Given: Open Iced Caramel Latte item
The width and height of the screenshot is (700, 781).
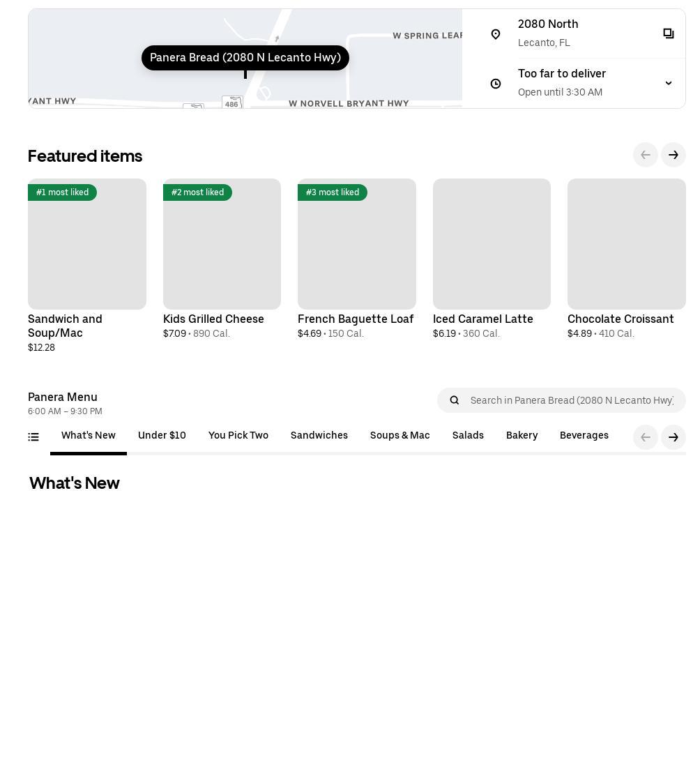Looking at the screenshot, I should (492, 259).
